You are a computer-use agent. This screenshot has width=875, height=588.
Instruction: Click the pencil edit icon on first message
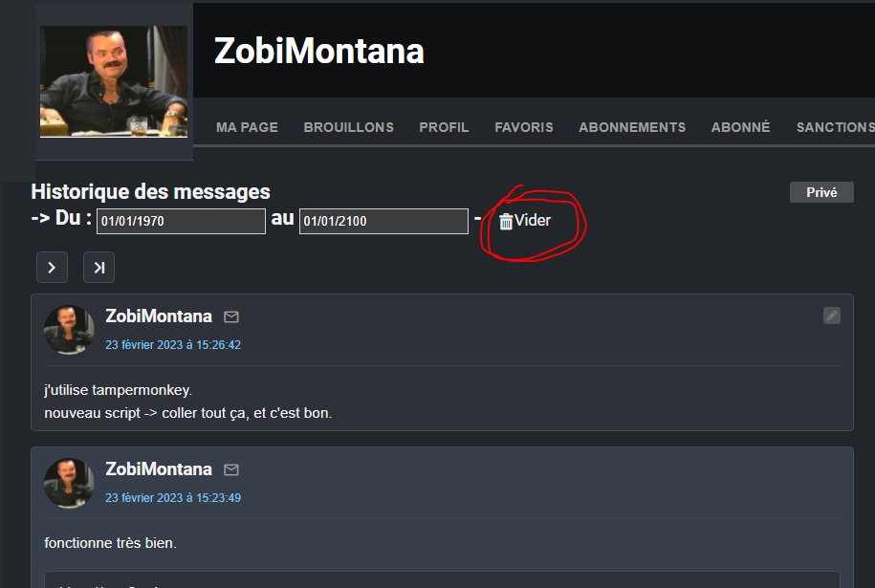click(x=831, y=316)
